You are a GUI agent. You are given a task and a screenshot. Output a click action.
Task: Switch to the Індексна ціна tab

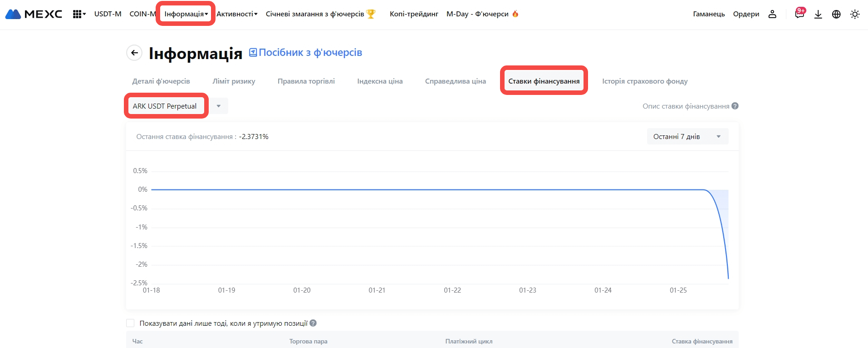tap(380, 81)
